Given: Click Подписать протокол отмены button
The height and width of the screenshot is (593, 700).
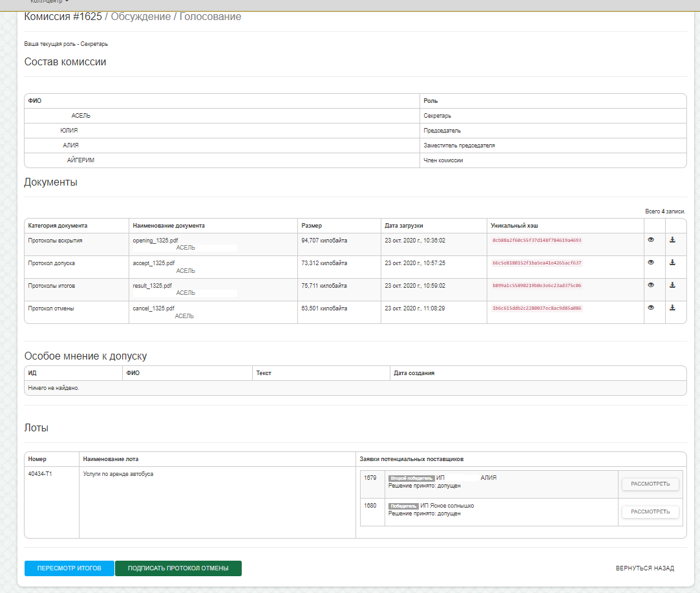Looking at the screenshot, I should pos(178,568).
